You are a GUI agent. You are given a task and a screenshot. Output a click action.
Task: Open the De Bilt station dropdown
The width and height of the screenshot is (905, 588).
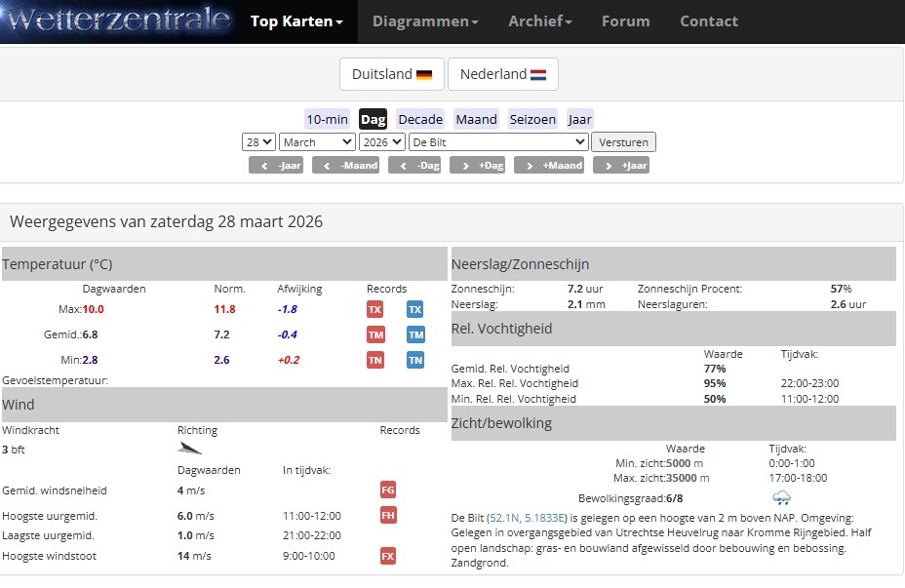coord(497,142)
